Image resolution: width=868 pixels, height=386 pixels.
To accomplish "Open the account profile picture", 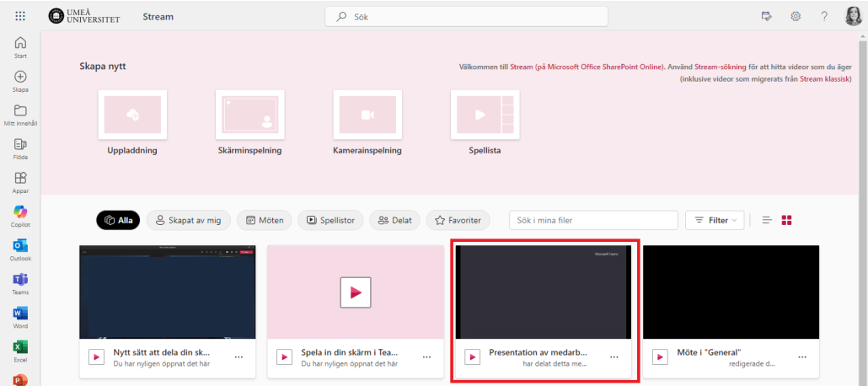I will [853, 17].
